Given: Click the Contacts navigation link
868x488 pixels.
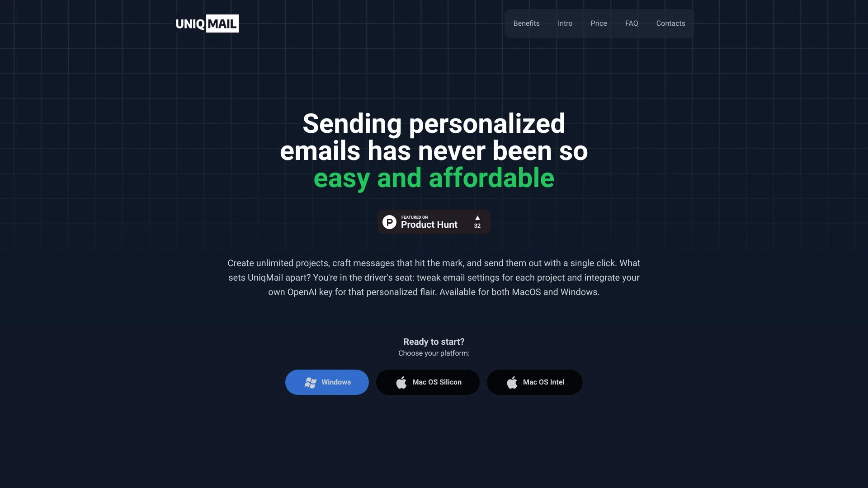Looking at the screenshot, I should (671, 23).
